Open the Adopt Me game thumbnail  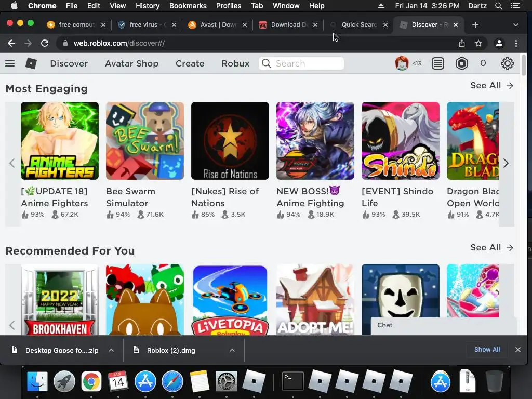pos(315,300)
